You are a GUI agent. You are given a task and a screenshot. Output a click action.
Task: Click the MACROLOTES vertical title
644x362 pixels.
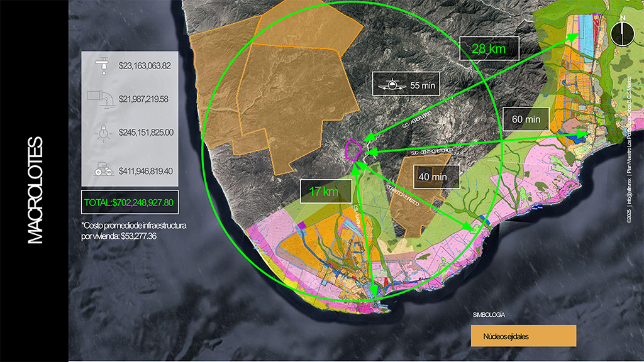[35, 190]
